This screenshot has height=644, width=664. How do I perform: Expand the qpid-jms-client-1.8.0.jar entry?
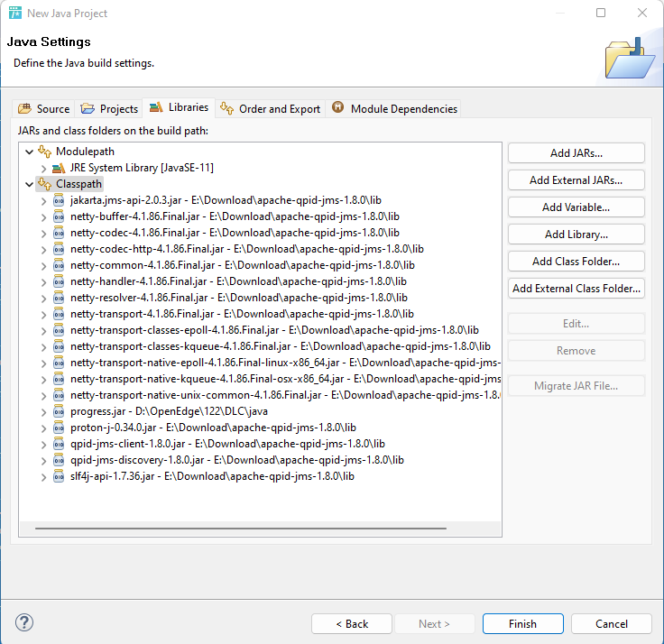(x=43, y=444)
